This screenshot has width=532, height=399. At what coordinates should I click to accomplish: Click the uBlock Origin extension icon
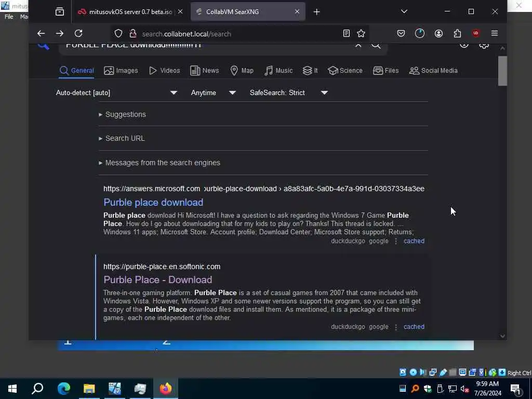[x=476, y=33]
